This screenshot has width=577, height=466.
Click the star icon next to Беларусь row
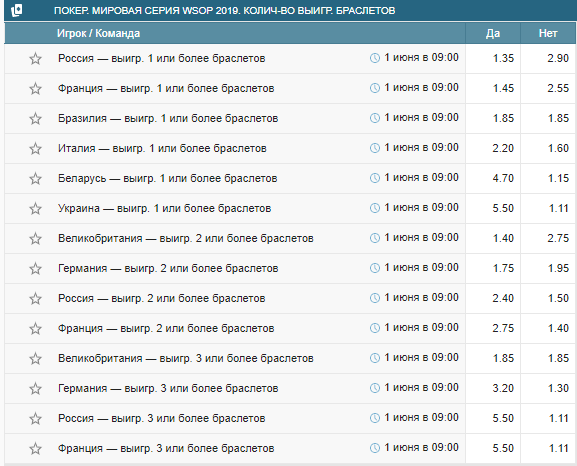35,179
